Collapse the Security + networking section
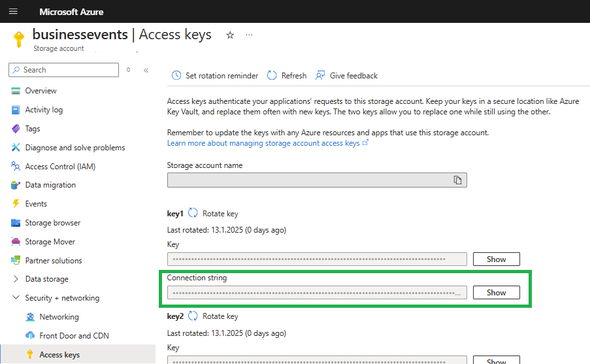Image resolution: width=590 pixels, height=364 pixels. (x=16, y=298)
